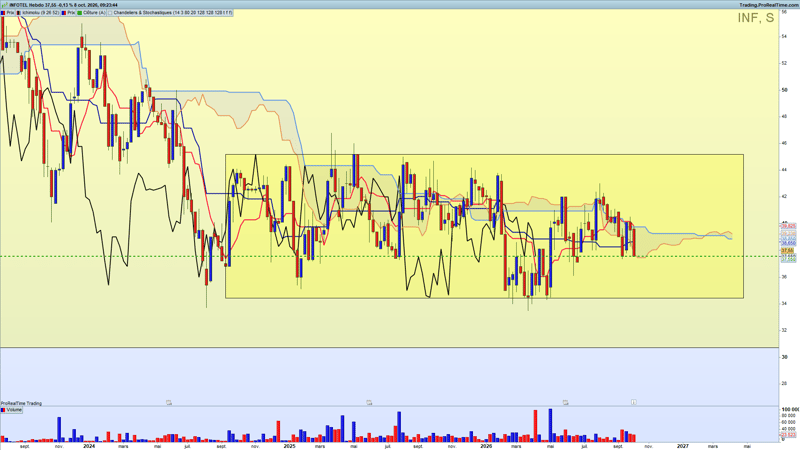
Task: Click the Volume indicator label
Action: pyautogui.click(x=12, y=410)
